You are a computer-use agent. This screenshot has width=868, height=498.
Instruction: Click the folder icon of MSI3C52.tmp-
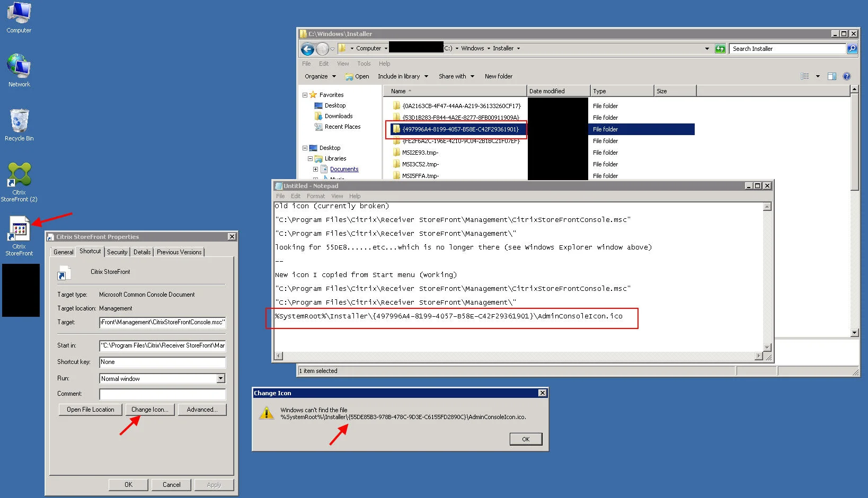pyautogui.click(x=396, y=164)
